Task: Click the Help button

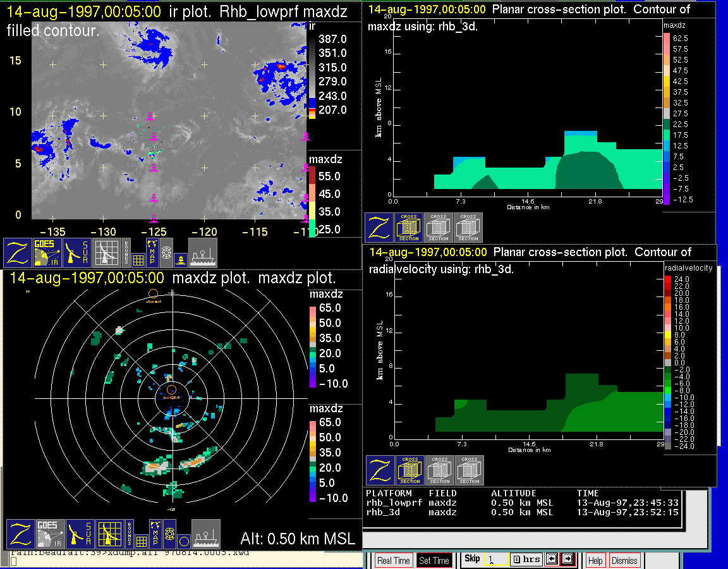Action: [x=595, y=560]
